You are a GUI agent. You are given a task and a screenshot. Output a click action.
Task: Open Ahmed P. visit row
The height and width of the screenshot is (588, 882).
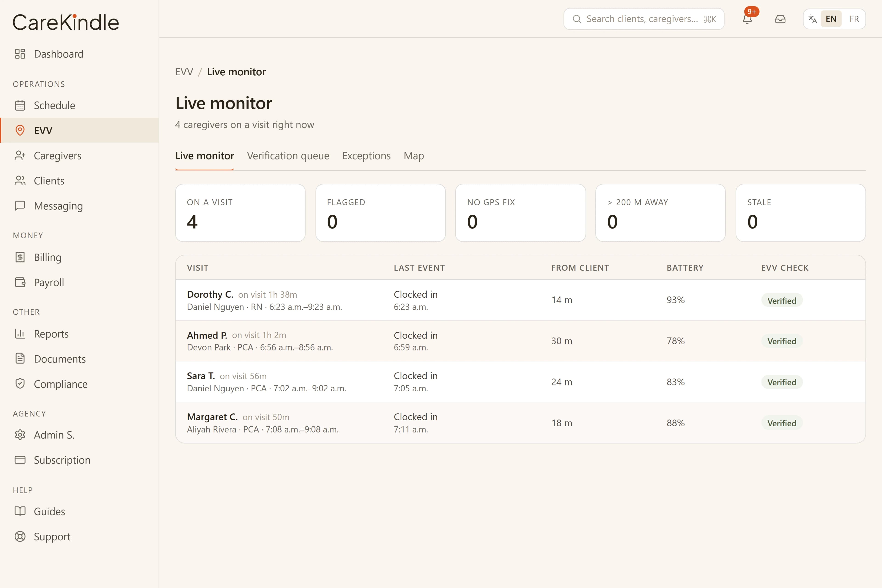[520, 341]
